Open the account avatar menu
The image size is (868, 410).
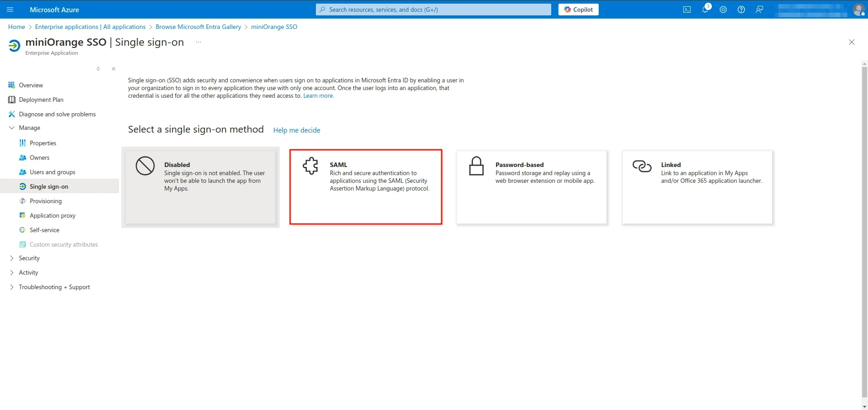coord(859,10)
